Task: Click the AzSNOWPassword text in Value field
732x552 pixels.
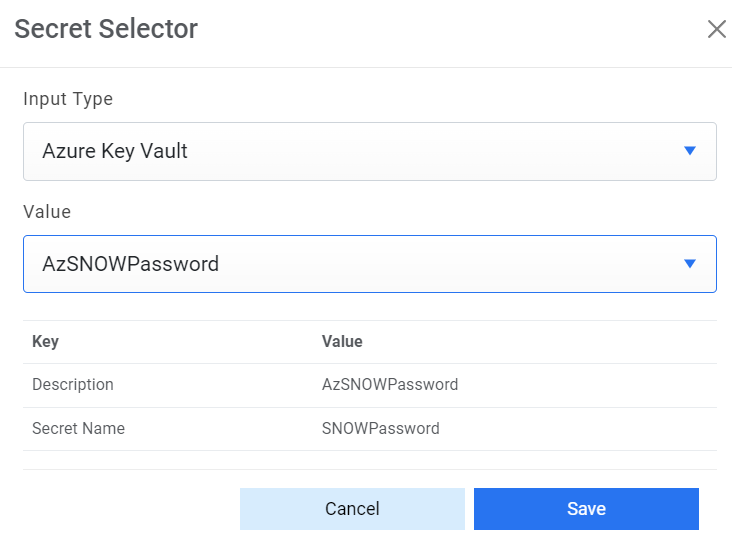Action: point(130,265)
